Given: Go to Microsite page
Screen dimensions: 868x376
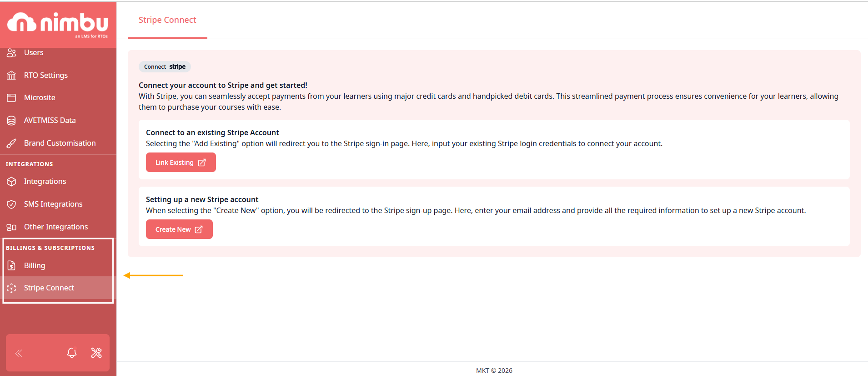Looking at the screenshot, I should pos(58,97).
